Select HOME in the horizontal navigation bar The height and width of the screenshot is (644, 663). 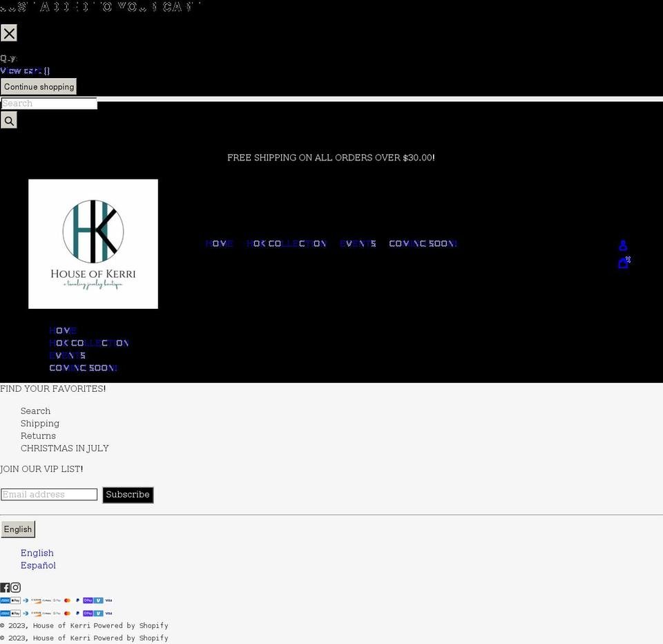click(x=219, y=243)
